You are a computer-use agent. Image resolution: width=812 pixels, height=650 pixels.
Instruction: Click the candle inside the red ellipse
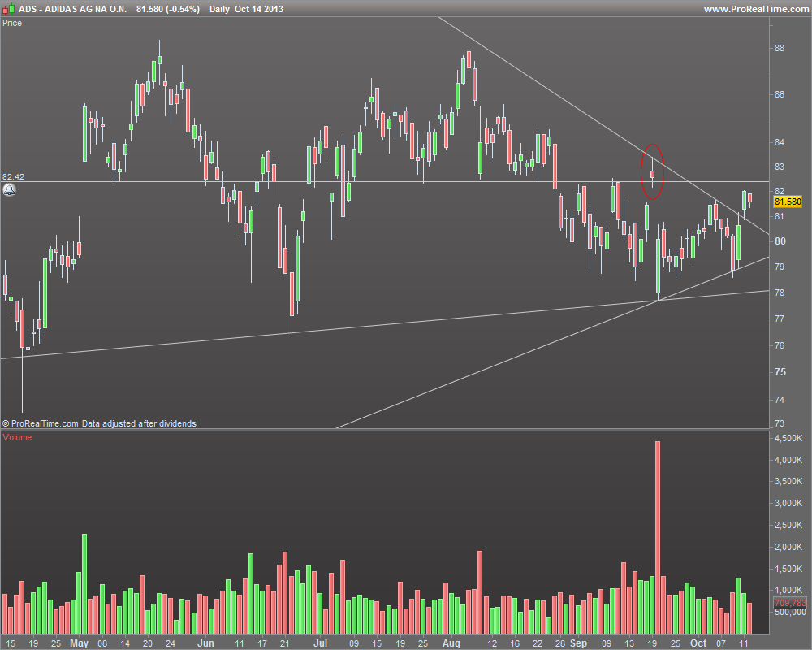pos(653,172)
